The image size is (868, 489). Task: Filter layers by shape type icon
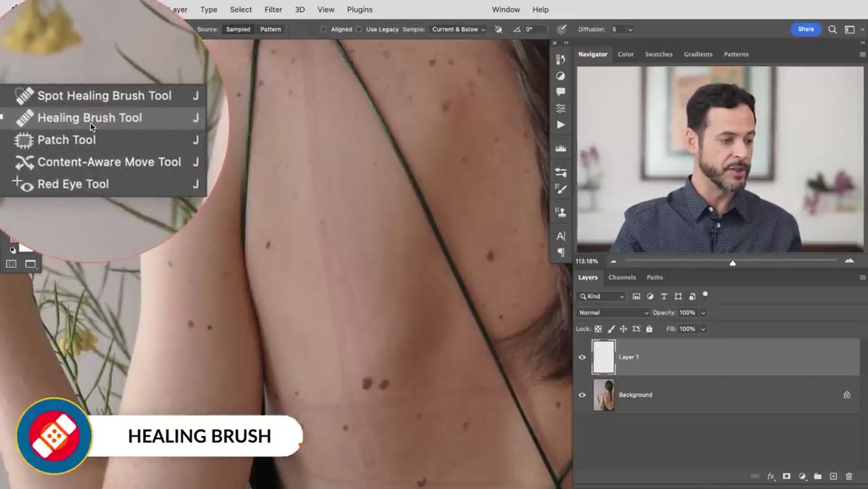point(678,297)
